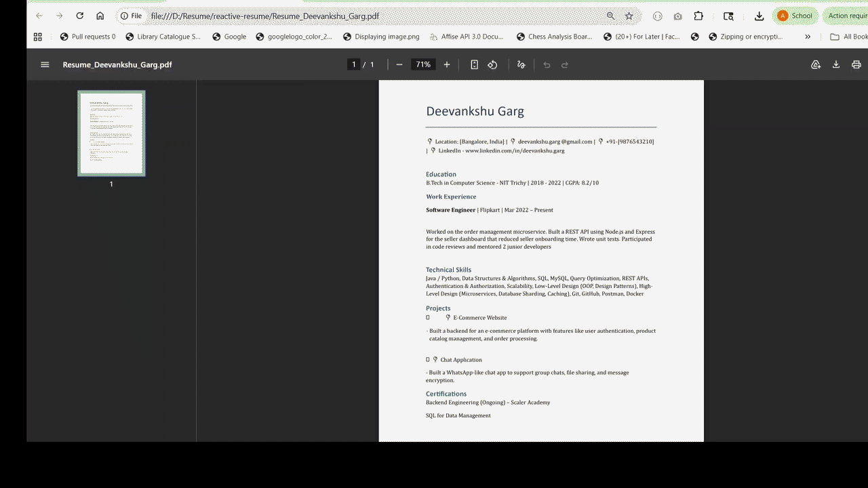Click the LinkedIn profile URL text
Image resolution: width=868 pixels, height=488 pixels.
[515, 150]
